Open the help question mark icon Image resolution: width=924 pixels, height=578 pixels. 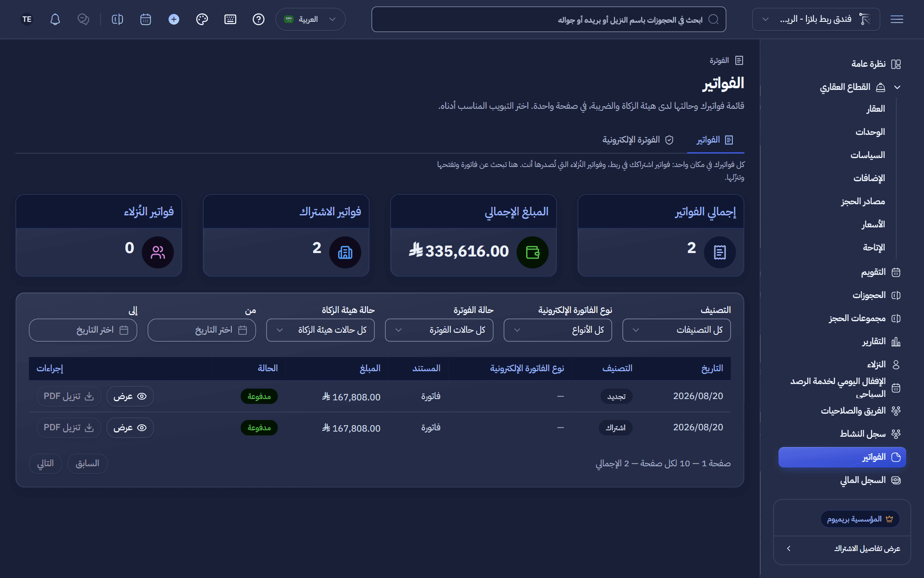pyautogui.click(x=258, y=19)
